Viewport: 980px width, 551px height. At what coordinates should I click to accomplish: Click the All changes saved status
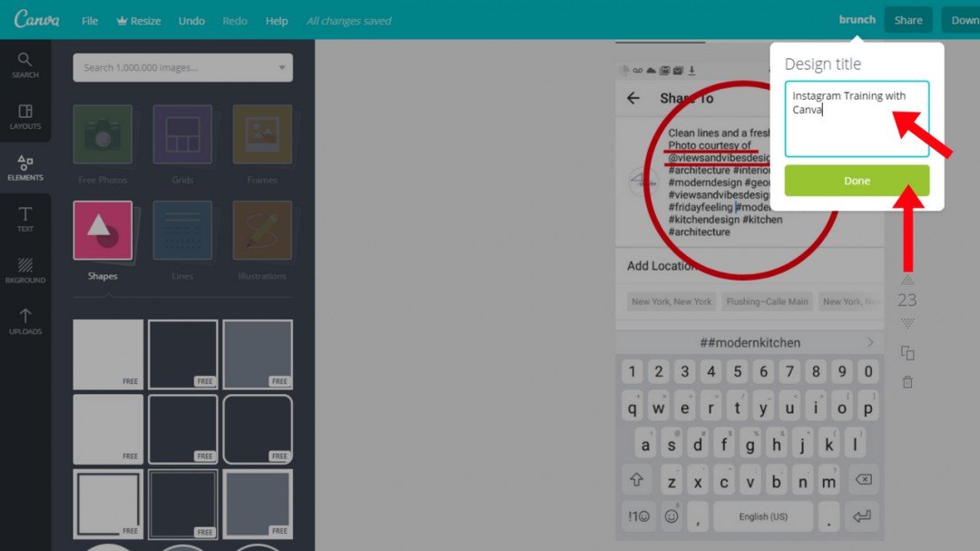point(348,21)
